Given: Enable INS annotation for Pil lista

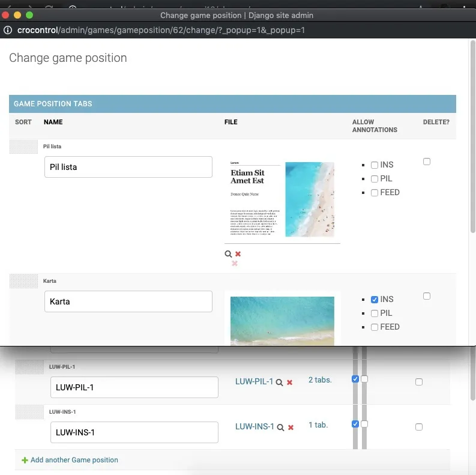Looking at the screenshot, I should (x=375, y=165).
